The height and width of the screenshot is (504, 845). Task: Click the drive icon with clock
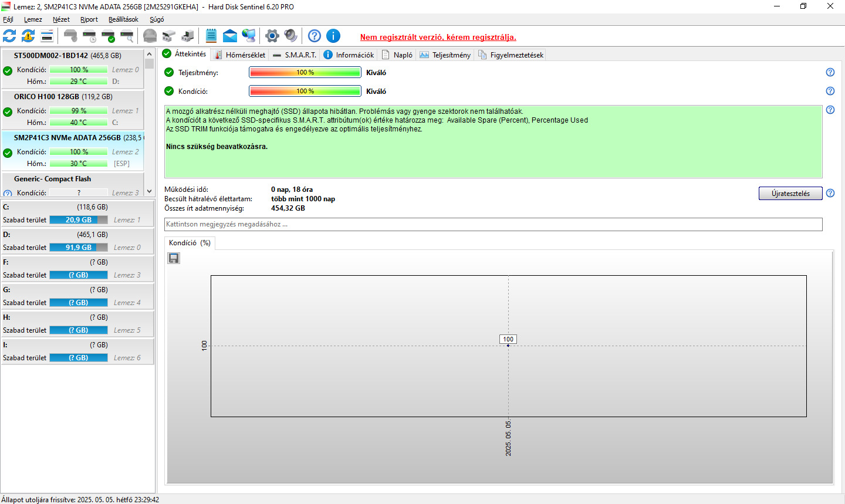[x=89, y=36]
